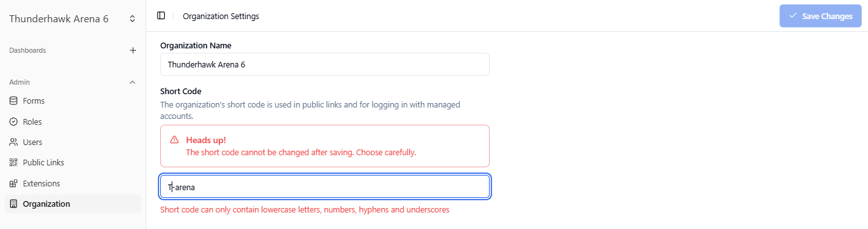Image resolution: width=868 pixels, height=229 pixels.
Task: Click the Save Changes button
Action: pos(820,16)
